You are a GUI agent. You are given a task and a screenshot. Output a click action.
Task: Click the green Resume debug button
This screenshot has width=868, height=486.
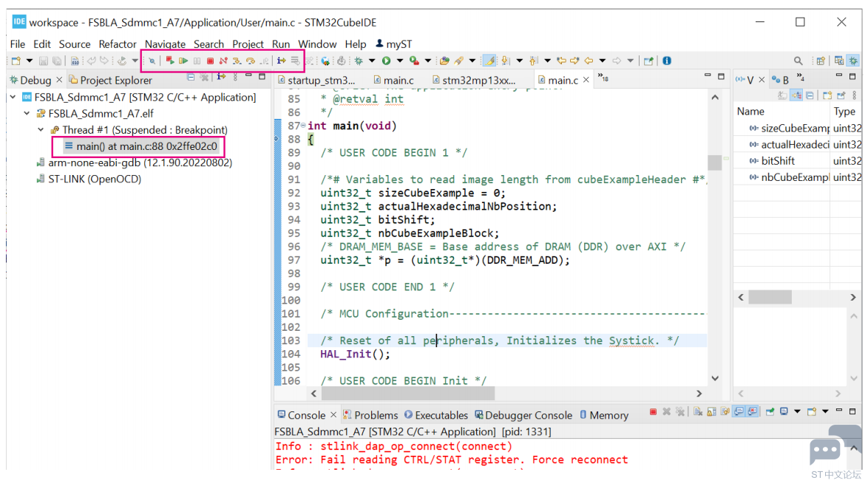point(183,61)
